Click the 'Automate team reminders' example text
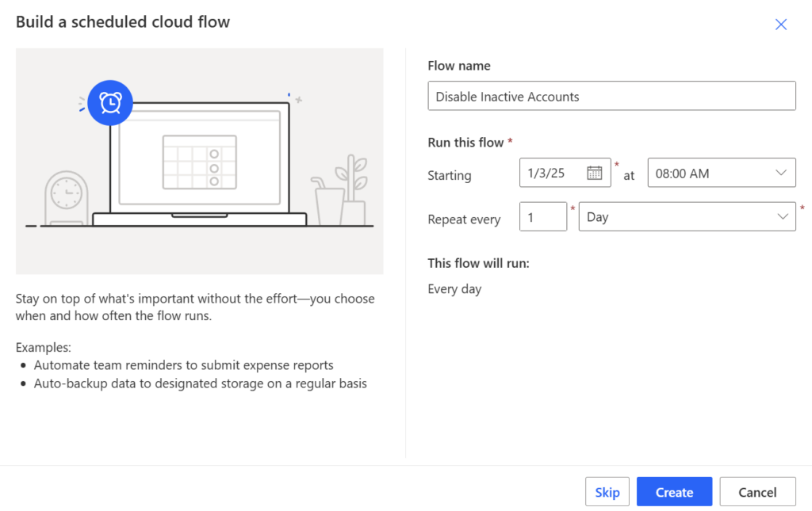 click(183, 365)
